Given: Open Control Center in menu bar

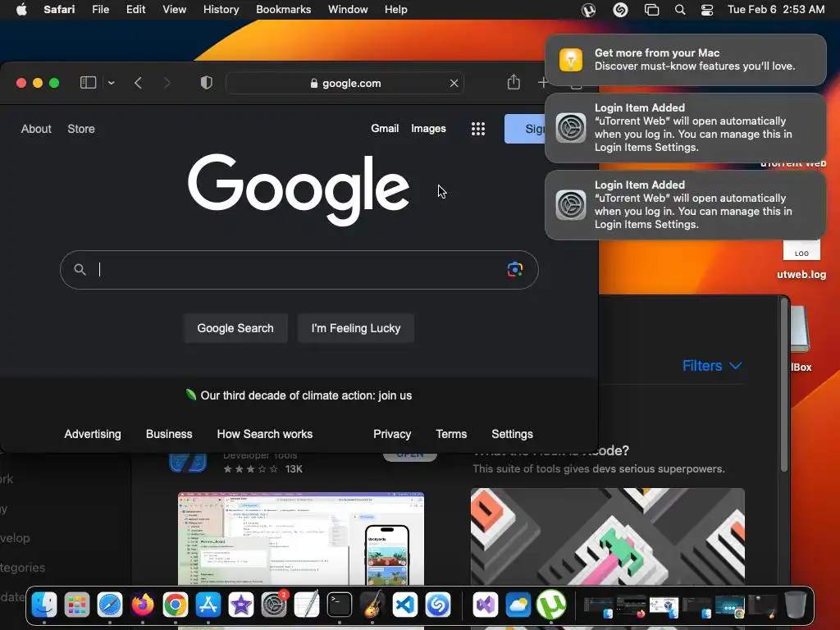Looking at the screenshot, I should pos(706,10).
